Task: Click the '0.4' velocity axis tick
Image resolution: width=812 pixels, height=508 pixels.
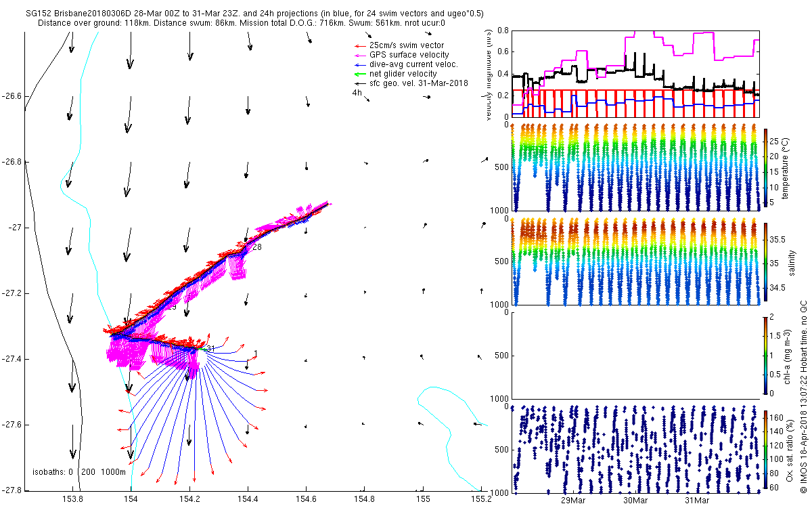Action: 501,73
